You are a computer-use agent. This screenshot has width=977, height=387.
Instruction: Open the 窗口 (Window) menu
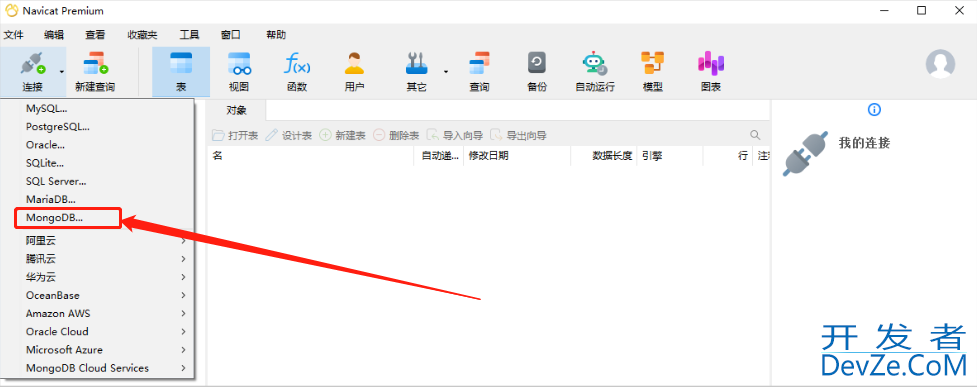[231, 35]
